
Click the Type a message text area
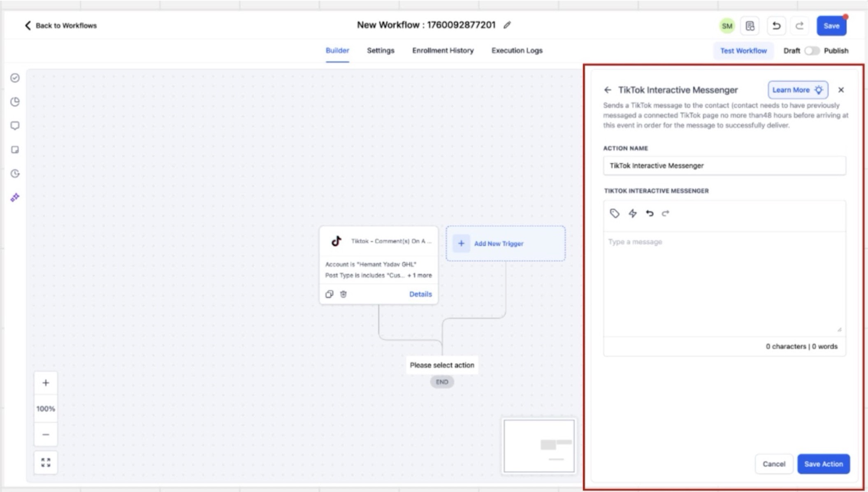point(724,284)
